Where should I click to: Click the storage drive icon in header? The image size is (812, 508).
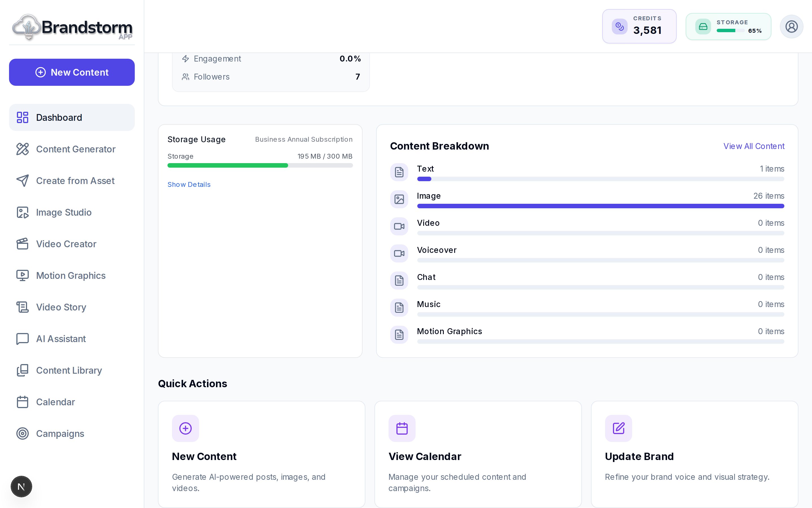pos(703,27)
